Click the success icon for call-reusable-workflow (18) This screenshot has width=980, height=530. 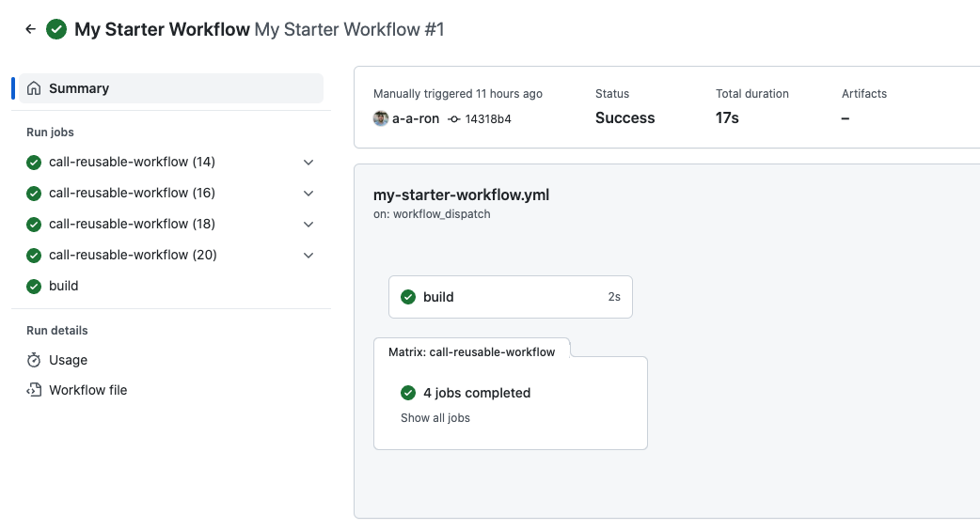(x=34, y=224)
